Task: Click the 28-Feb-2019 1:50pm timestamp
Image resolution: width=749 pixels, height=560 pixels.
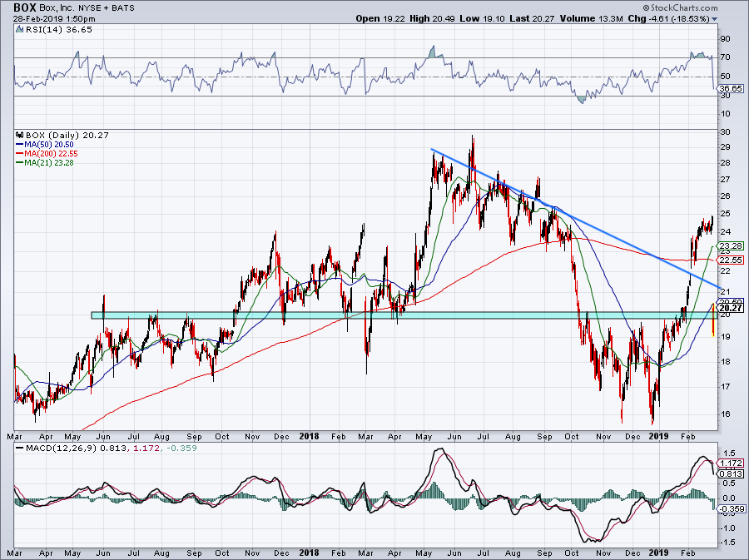Action: [x=54, y=19]
